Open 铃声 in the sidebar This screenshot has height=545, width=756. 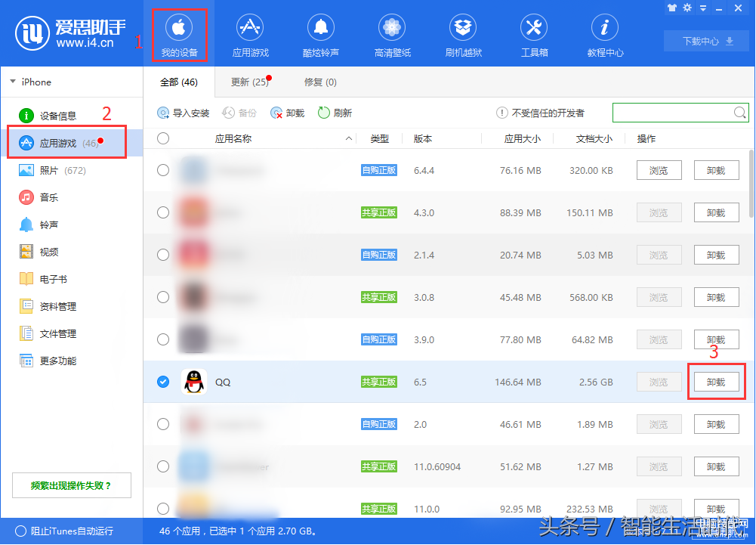(x=39, y=225)
